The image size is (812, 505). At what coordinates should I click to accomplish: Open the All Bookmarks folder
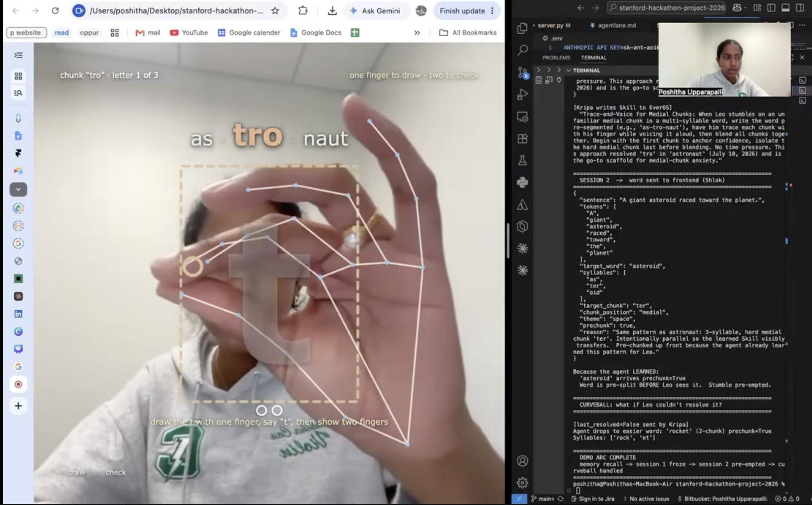pos(468,32)
